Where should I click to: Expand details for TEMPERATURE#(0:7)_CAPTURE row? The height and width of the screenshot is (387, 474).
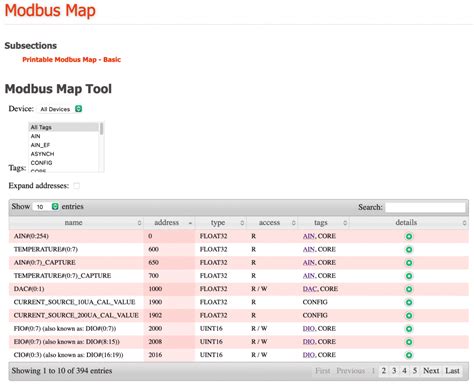[409, 276]
